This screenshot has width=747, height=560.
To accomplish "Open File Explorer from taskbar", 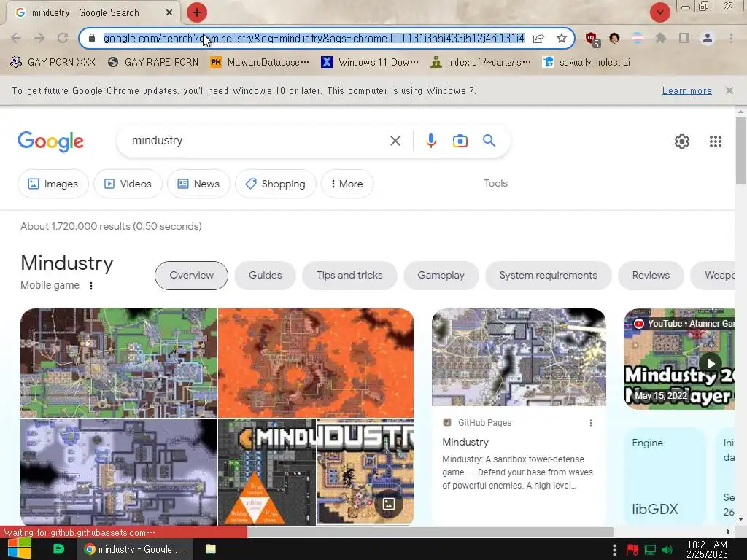I will coord(211,549).
